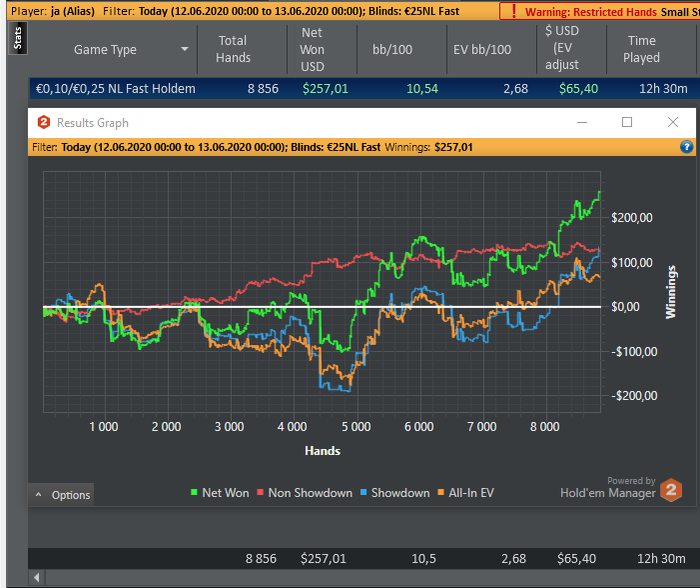This screenshot has width=700, height=588.
Task: Click the Showdown legend label
Action: pos(400,493)
